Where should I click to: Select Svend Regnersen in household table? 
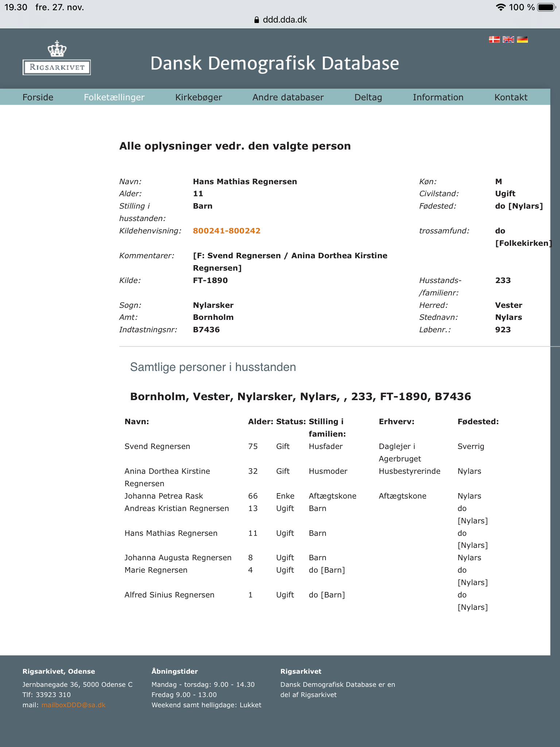point(157,446)
